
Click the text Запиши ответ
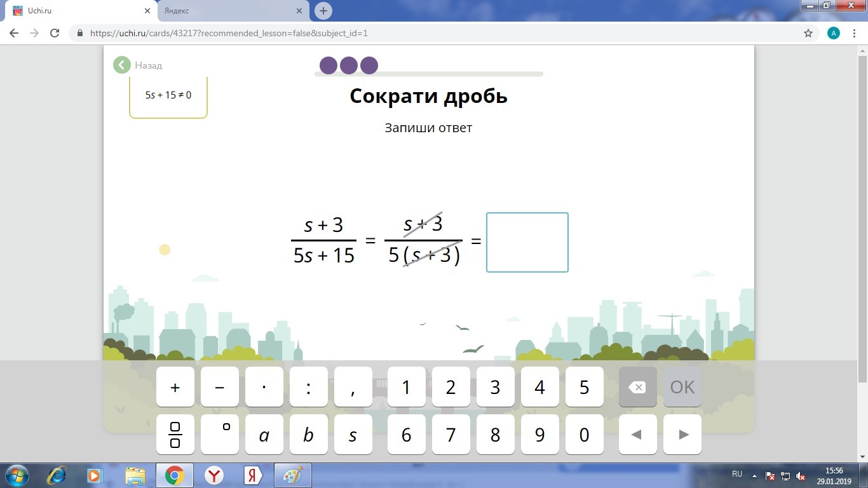[x=428, y=128]
